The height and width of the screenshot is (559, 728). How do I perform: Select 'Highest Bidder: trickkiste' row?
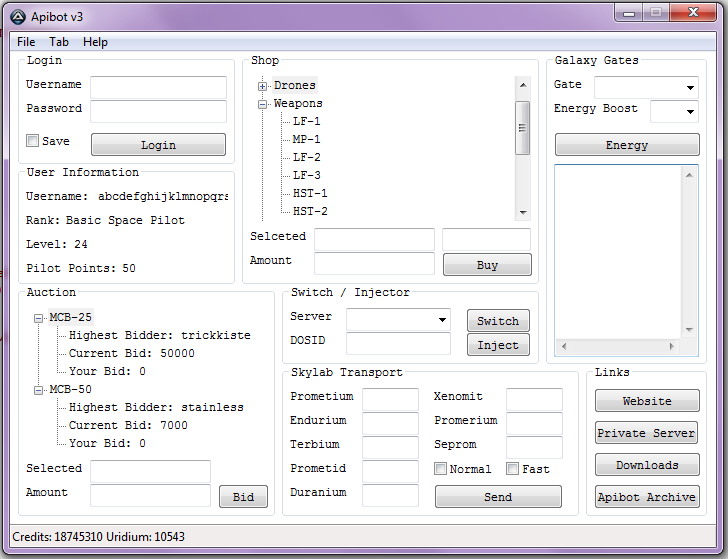pos(160,335)
